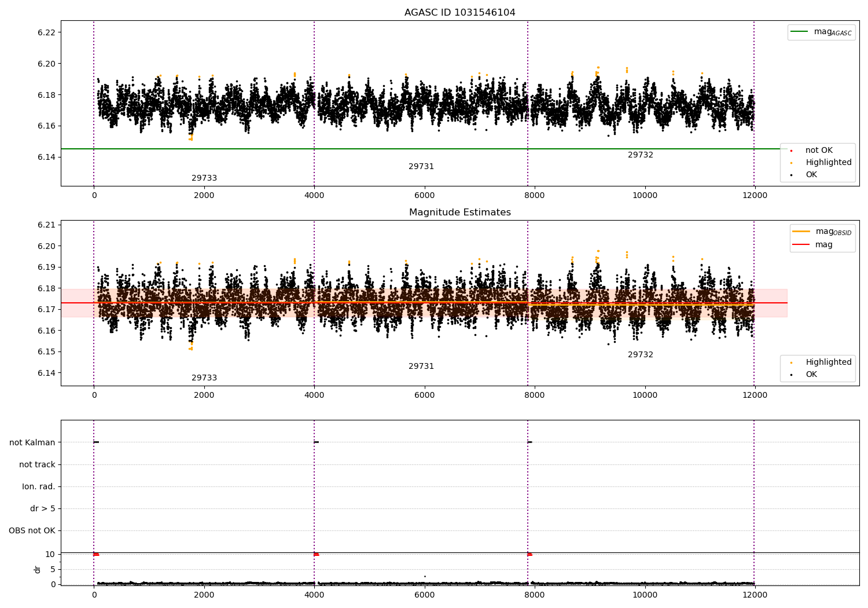Click the 29731 label in the middle plot

pos(421,367)
